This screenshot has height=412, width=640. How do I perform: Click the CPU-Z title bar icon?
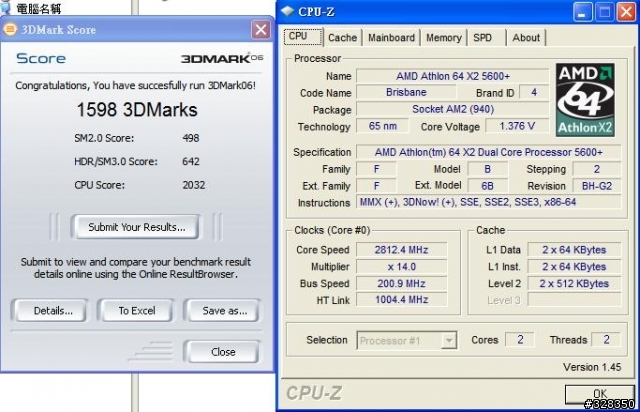click(x=288, y=11)
